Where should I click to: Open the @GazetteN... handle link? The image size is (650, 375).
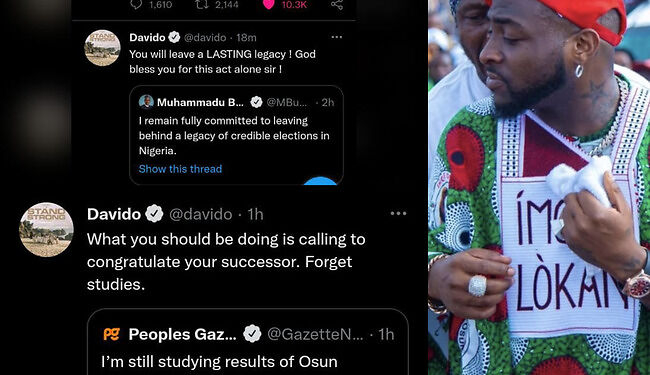tap(315, 334)
